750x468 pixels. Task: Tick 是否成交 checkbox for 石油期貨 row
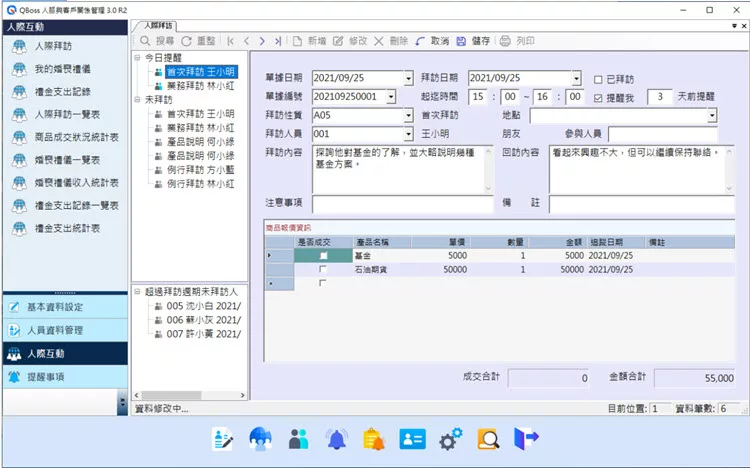[x=322, y=270]
